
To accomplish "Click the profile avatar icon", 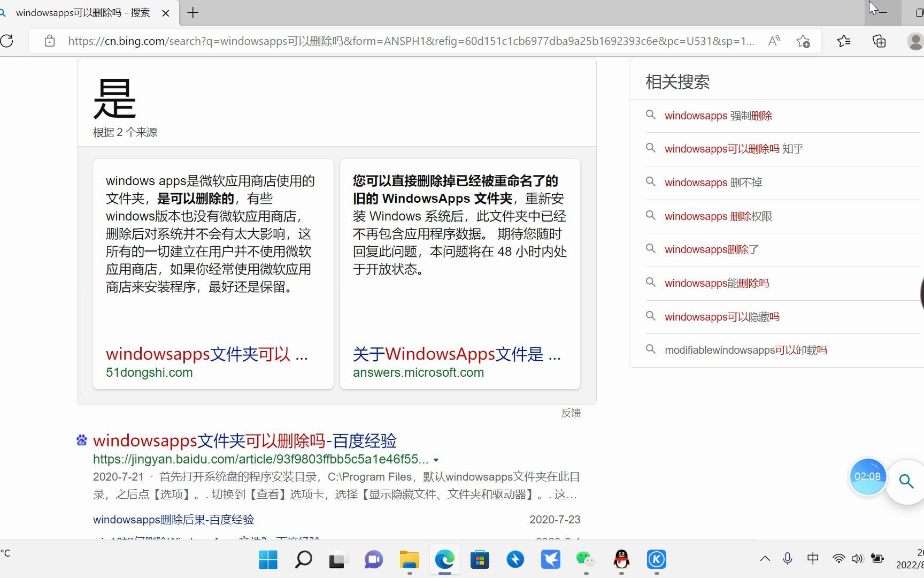I will click(x=915, y=41).
